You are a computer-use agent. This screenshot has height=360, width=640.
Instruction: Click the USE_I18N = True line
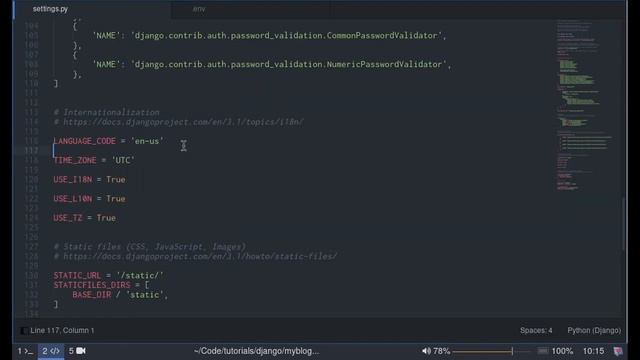click(89, 180)
